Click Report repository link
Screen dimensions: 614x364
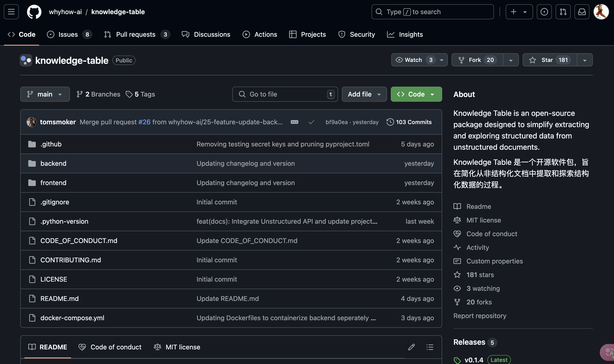(480, 316)
